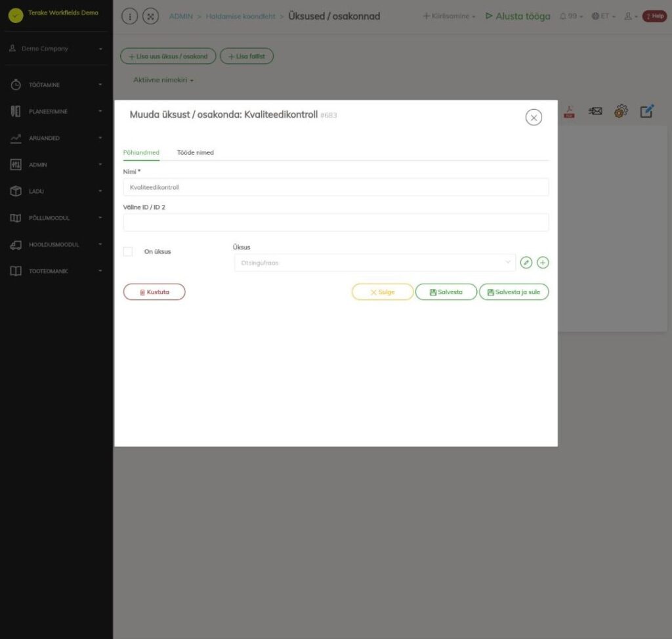Open PÕLLUMOODUL menu item

coord(56,218)
